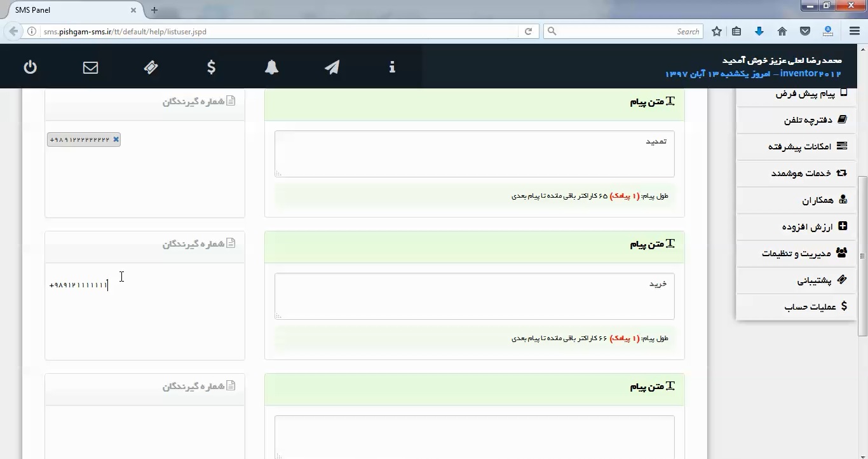Reload the page button
This screenshot has height=459, width=868.
click(x=528, y=31)
